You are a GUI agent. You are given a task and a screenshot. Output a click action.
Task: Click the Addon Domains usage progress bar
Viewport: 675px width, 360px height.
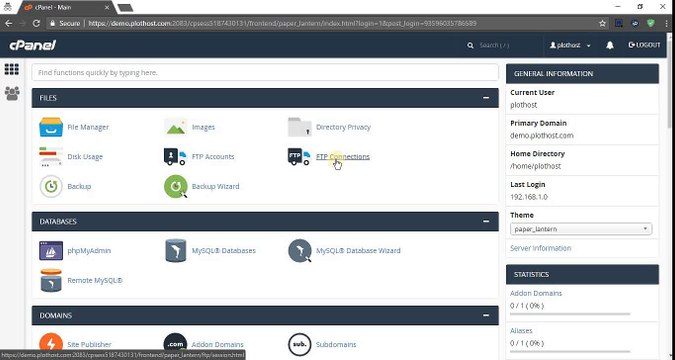coord(570,314)
